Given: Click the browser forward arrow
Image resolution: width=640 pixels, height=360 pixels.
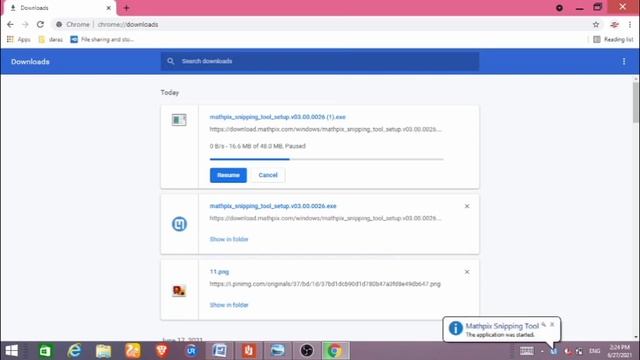Looking at the screenshot, I should click(25, 24).
